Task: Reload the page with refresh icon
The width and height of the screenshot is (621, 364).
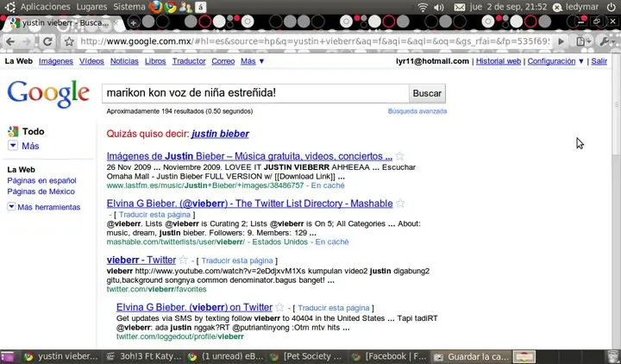Action: (47, 41)
